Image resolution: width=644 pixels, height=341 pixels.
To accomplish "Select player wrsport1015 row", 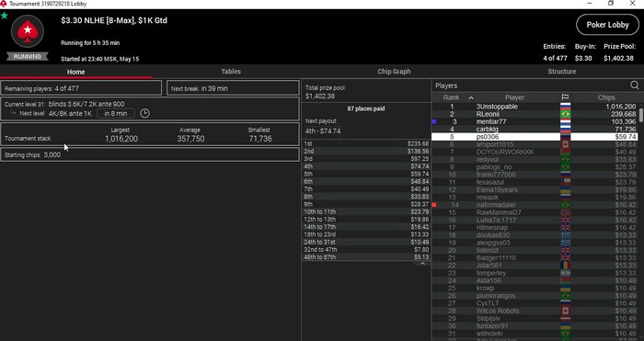I will coord(535,144).
